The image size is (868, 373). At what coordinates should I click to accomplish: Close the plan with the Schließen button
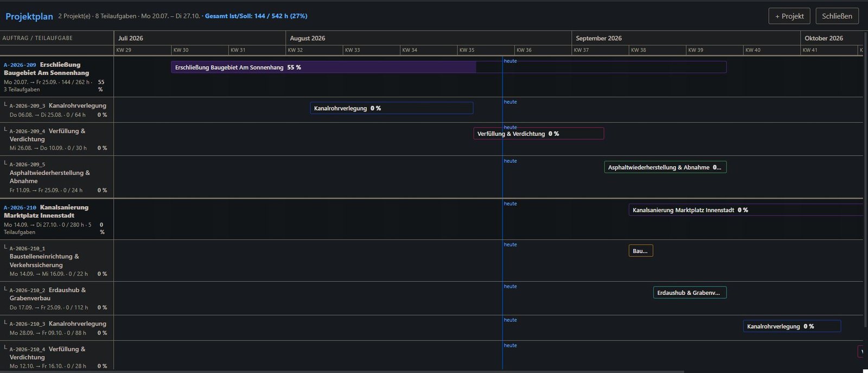(x=837, y=16)
